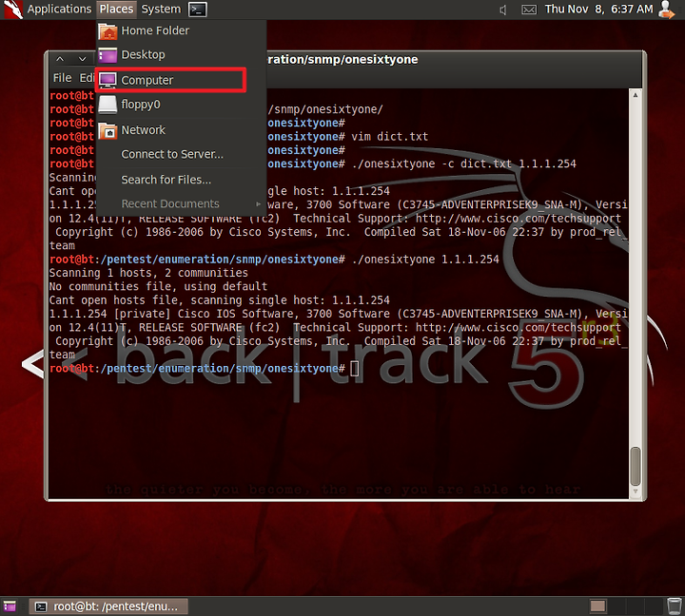Click './onesixtyone 1.1.1.254' command text
Screen dimensions: 685x616
pyautogui.click(x=425, y=260)
